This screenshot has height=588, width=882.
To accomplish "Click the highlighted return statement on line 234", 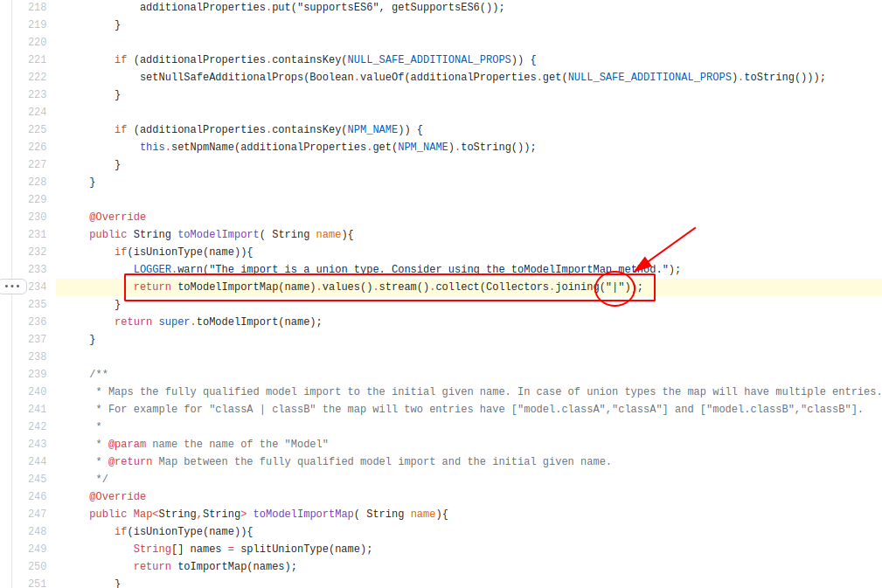I will 350,286.
